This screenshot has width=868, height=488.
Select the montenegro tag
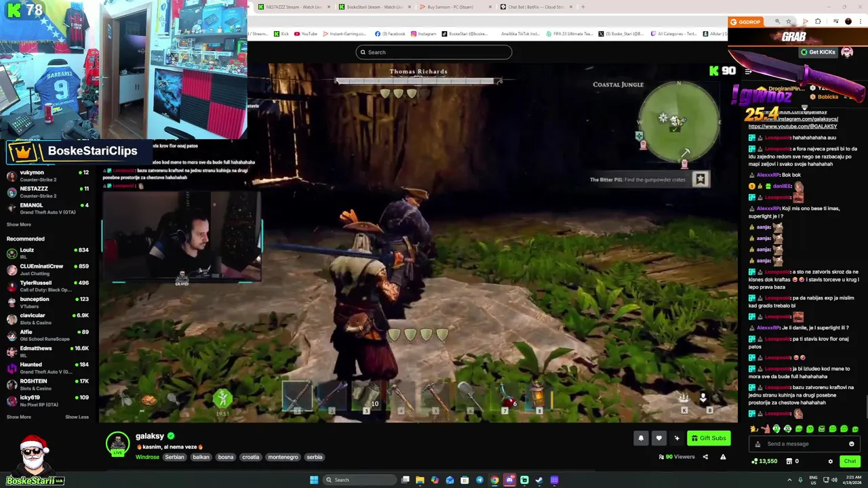point(283,457)
